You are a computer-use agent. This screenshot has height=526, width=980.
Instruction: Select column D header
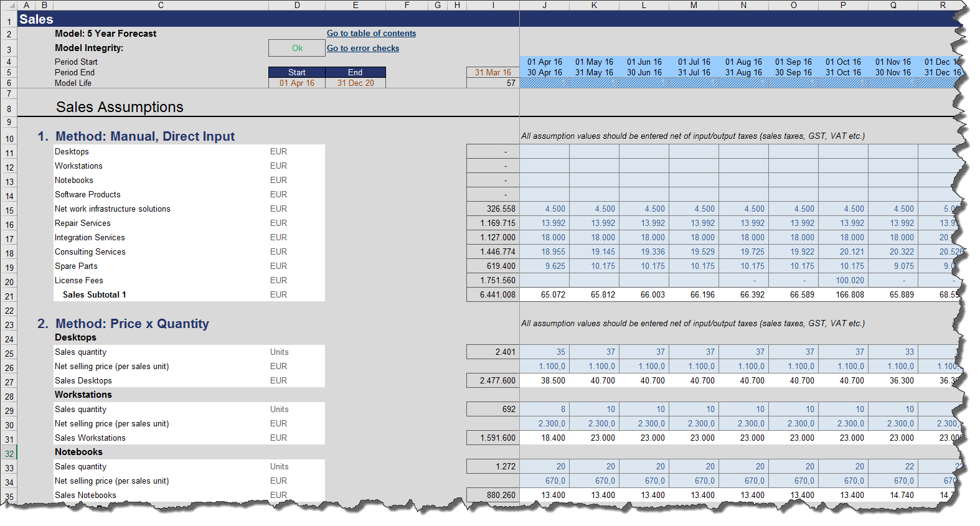click(x=297, y=5)
